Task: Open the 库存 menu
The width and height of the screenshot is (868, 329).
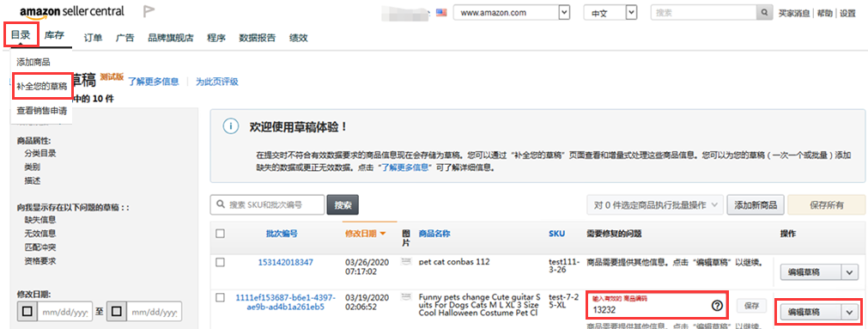Action: tap(54, 35)
